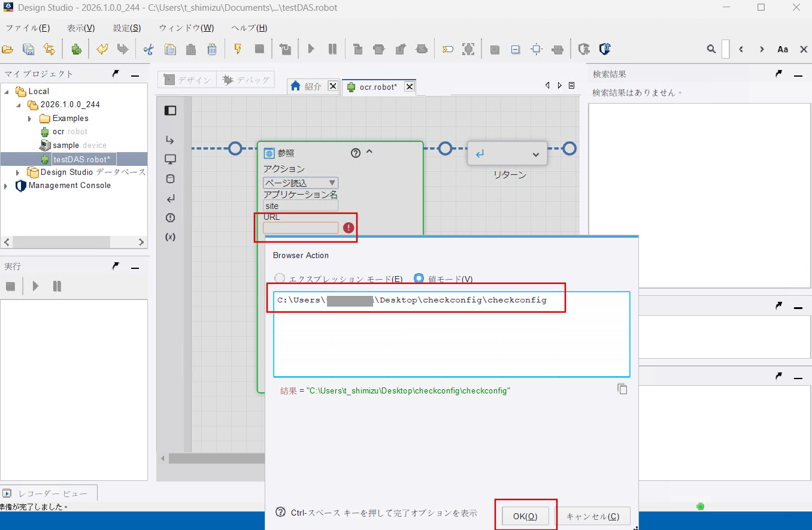Viewport: 812px width, 530px height.
Task: Click the synchronize arrows toolbar icon
Action: coord(49,49)
